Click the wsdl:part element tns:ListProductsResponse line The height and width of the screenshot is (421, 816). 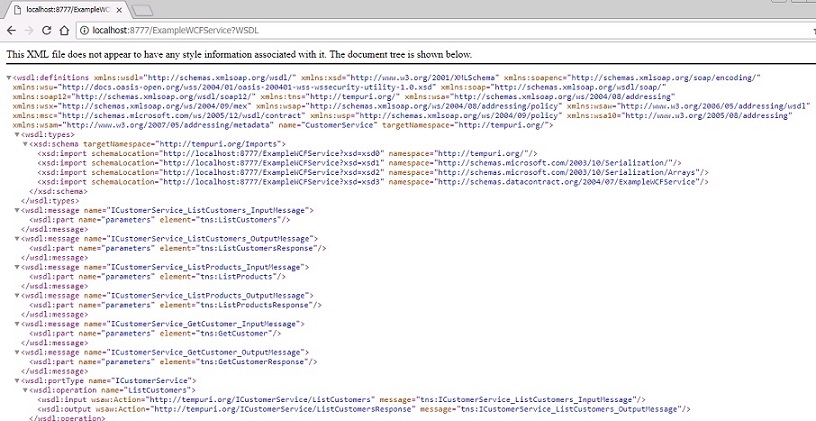175,305
